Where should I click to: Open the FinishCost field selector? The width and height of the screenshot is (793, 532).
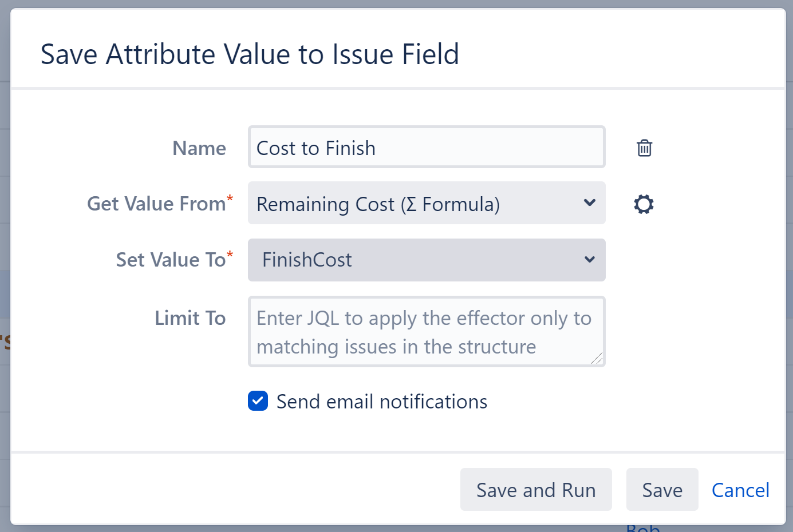click(427, 260)
